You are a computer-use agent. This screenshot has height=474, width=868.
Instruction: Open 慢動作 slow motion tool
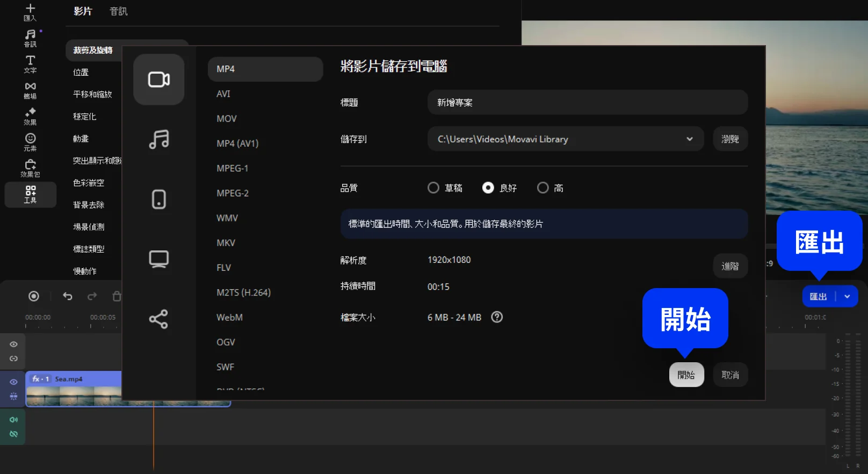point(85,271)
